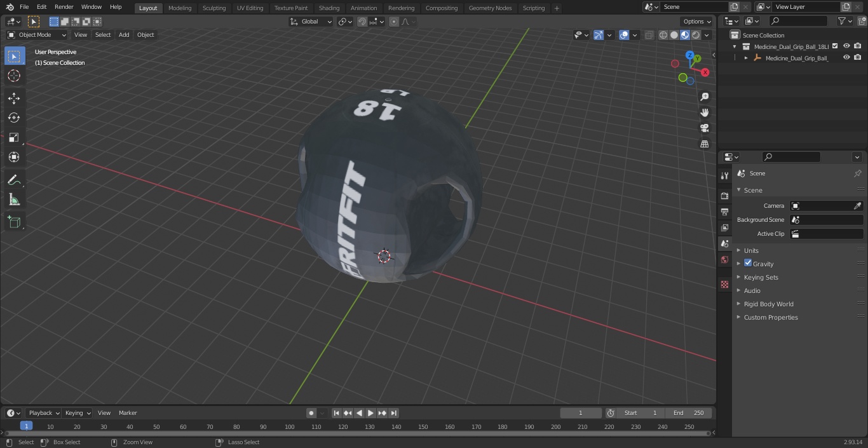
Task: Switch to rendered viewport shading
Action: coord(696,35)
